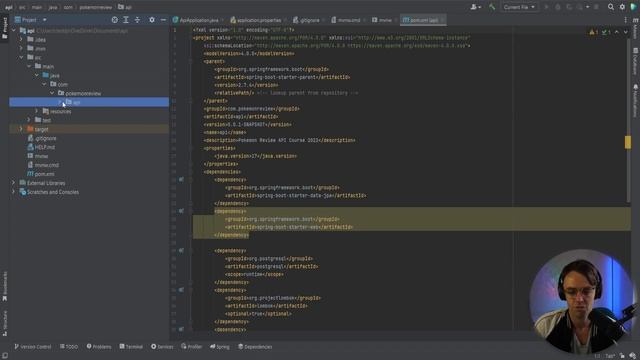Viewport: 640px width, 360px height.
Task: Click the Stop button in toolbar
Action: [x=596, y=7]
